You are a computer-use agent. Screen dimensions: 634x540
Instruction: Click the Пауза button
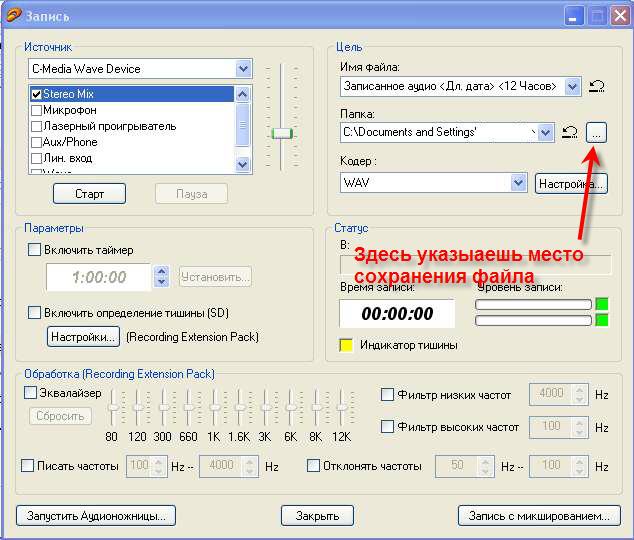click(191, 194)
